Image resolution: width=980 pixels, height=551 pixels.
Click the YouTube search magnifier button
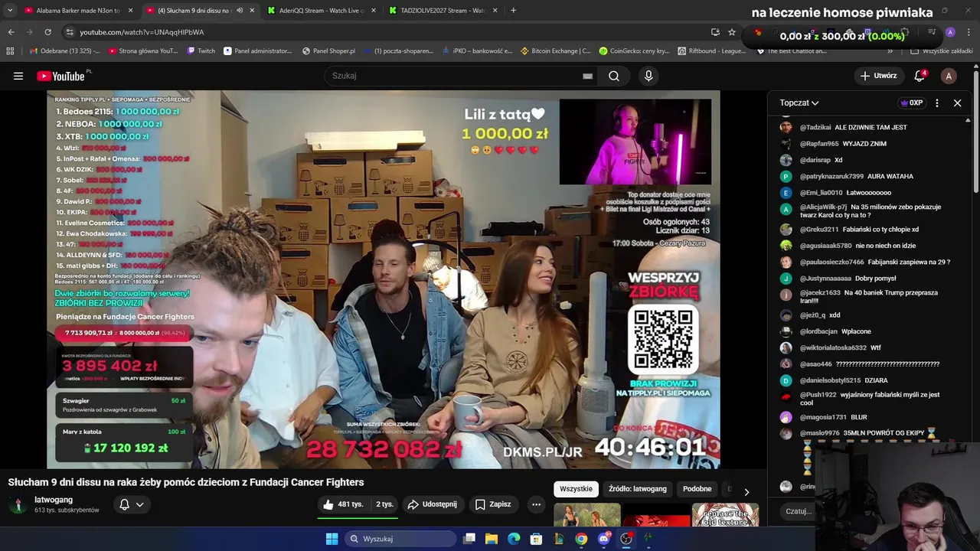[614, 76]
